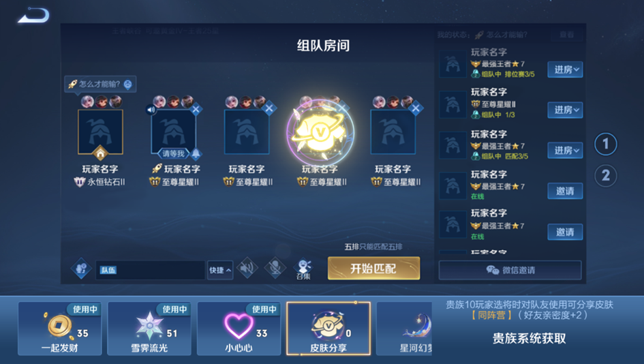Tap the 召集 summon teammates icon
This screenshot has width=644, height=364.
click(303, 269)
